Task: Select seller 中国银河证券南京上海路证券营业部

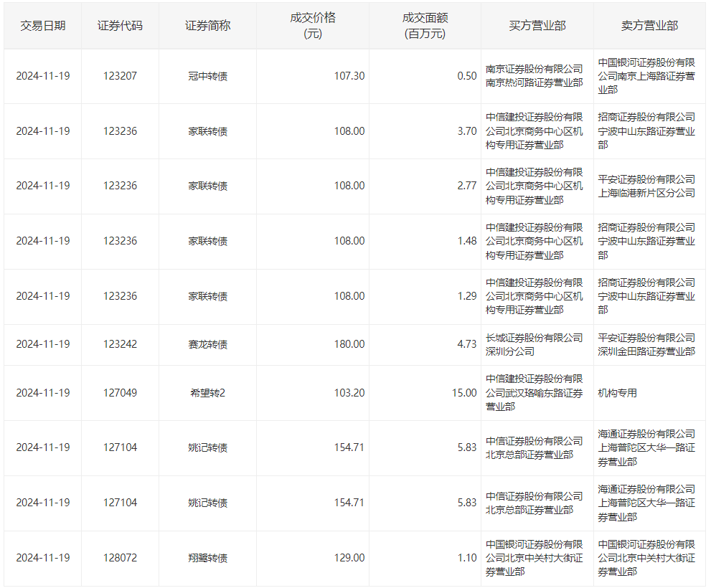Action: 646,76
